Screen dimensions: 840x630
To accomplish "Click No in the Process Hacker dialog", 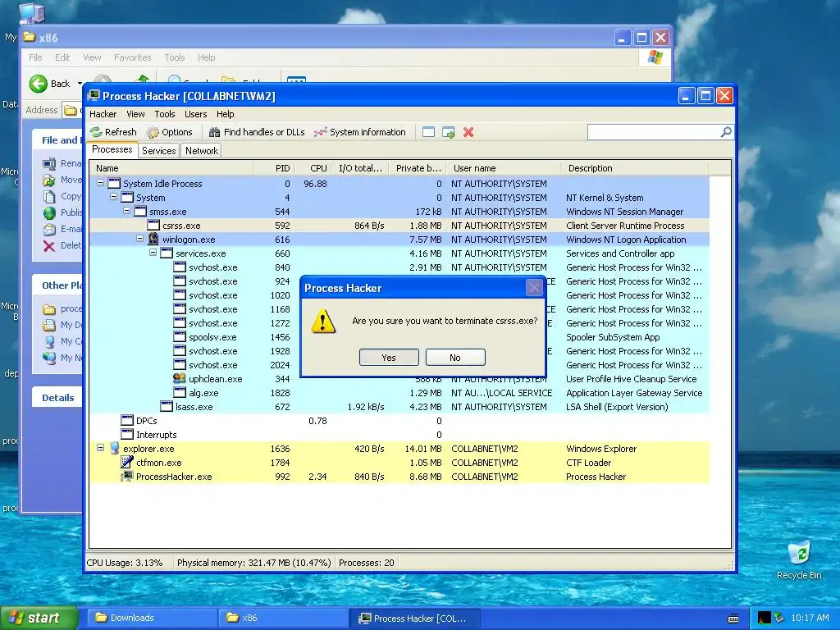I will coord(455,358).
